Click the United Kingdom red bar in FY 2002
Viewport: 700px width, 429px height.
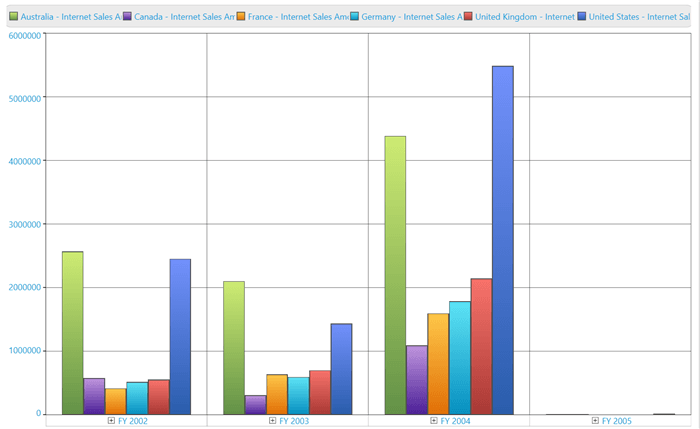(158, 397)
